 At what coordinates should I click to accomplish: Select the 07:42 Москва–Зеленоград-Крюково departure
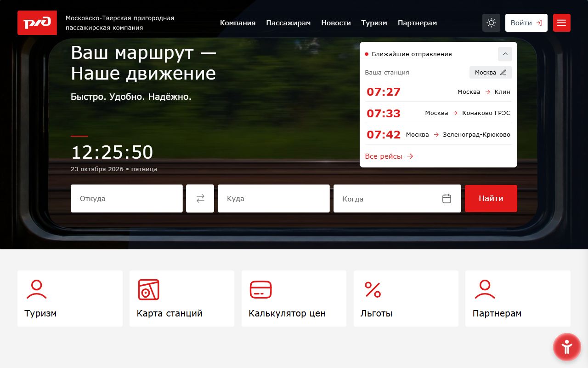[438, 134]
